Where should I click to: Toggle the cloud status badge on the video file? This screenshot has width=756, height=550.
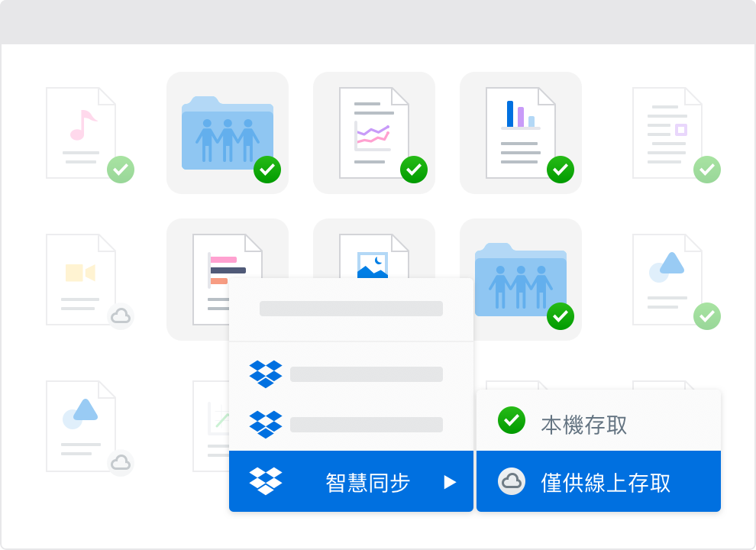point(121,316)
